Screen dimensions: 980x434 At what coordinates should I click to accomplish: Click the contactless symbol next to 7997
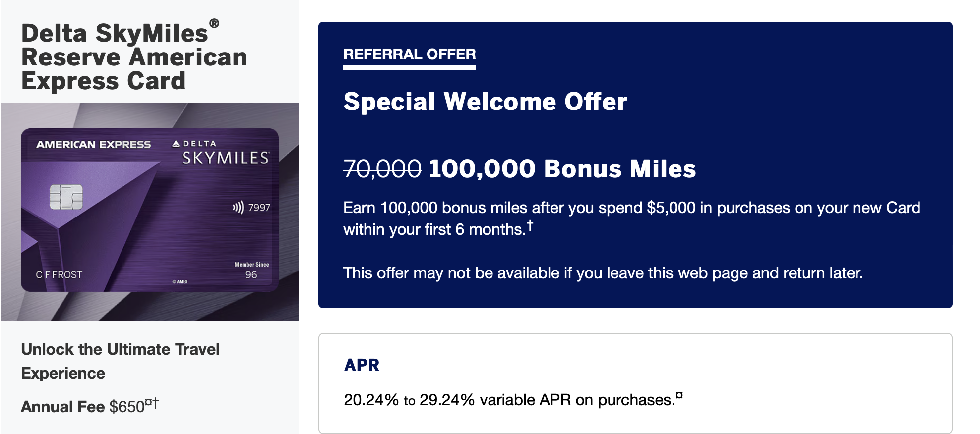click(238, 207)
